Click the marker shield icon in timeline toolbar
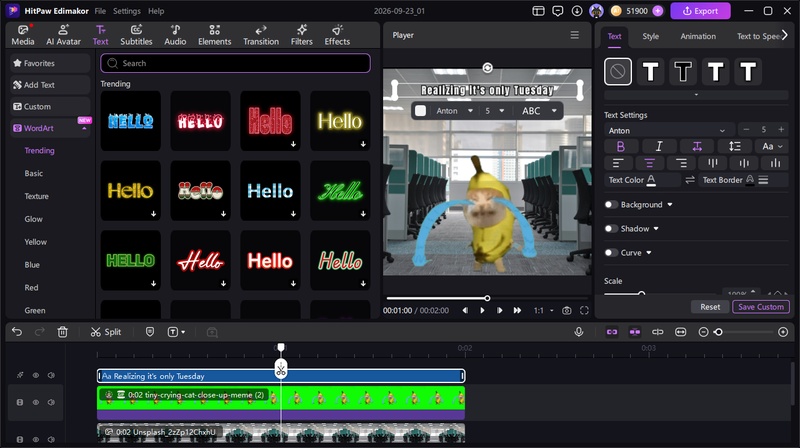 tap(149, 332)
